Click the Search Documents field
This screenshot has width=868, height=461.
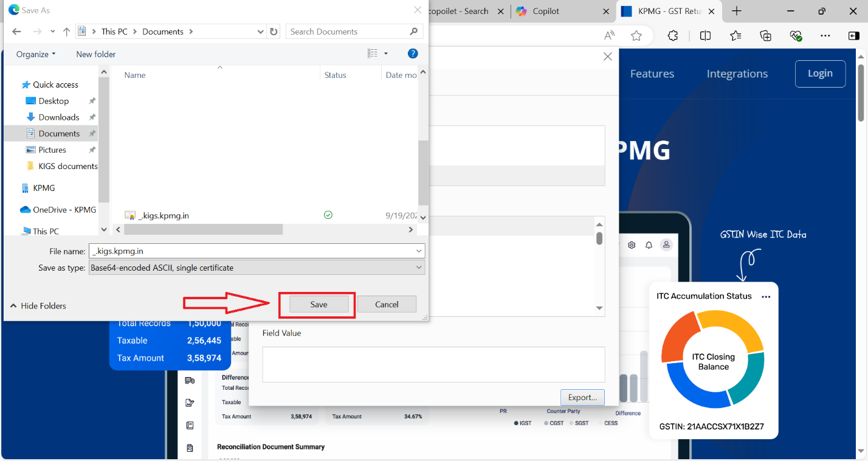(354, 32)
